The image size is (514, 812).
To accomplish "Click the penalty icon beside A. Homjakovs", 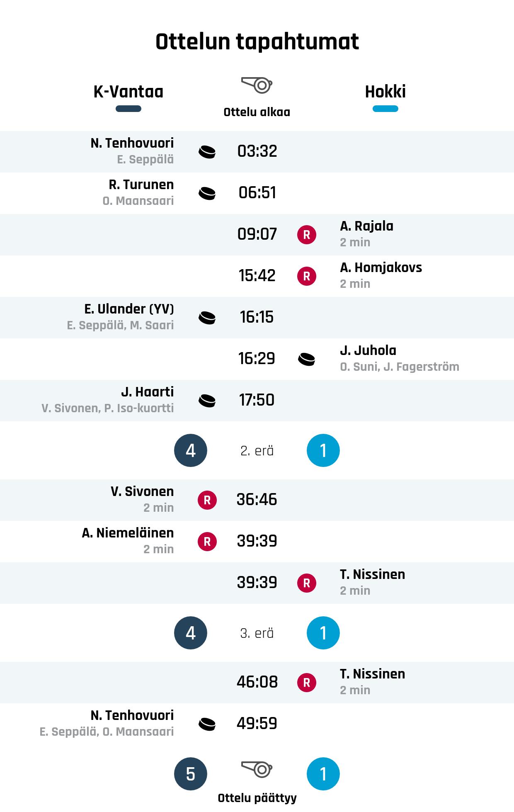I will (x=307, y=276).
